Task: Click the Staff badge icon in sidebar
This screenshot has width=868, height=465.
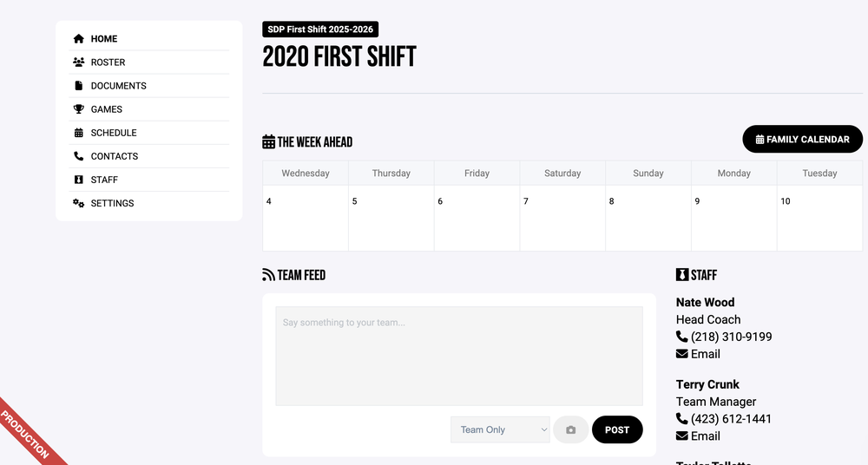Action: (79, 180)
